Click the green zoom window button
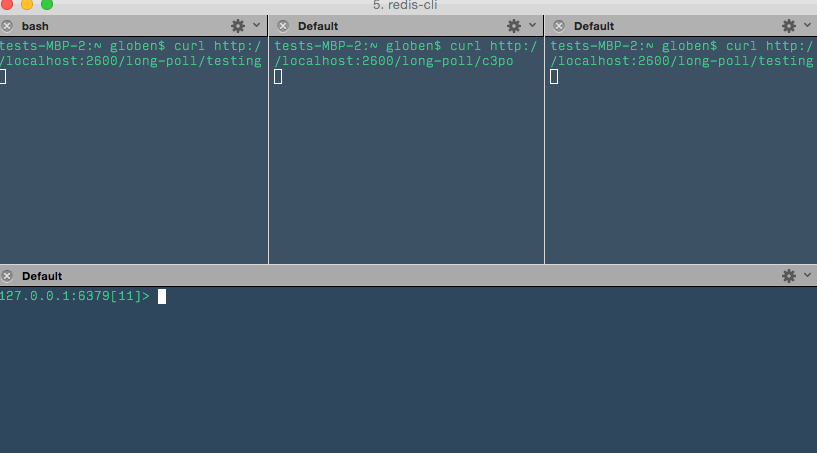817x453 pixels. (x=47, y=4)
